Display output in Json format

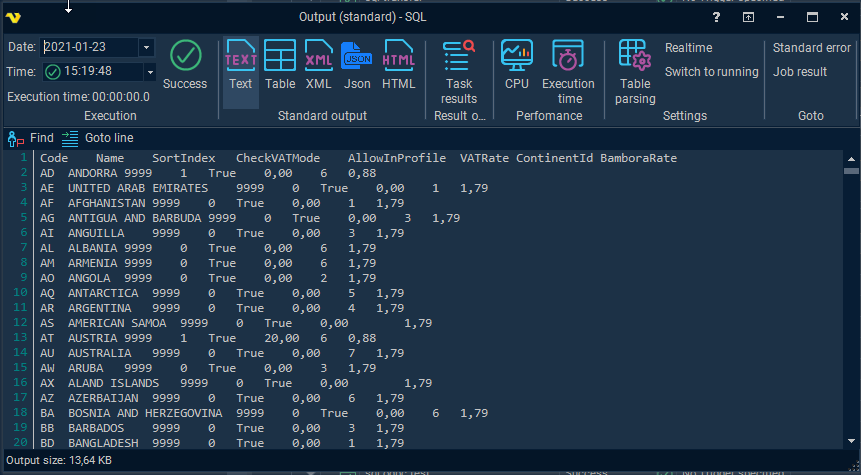pyautogui.click(x=357, y=65)
